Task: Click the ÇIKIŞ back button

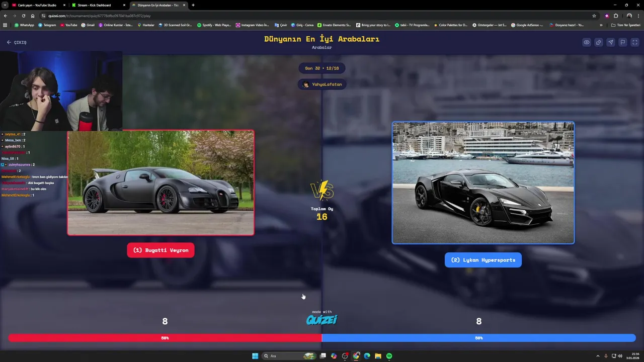Action: 17,42
